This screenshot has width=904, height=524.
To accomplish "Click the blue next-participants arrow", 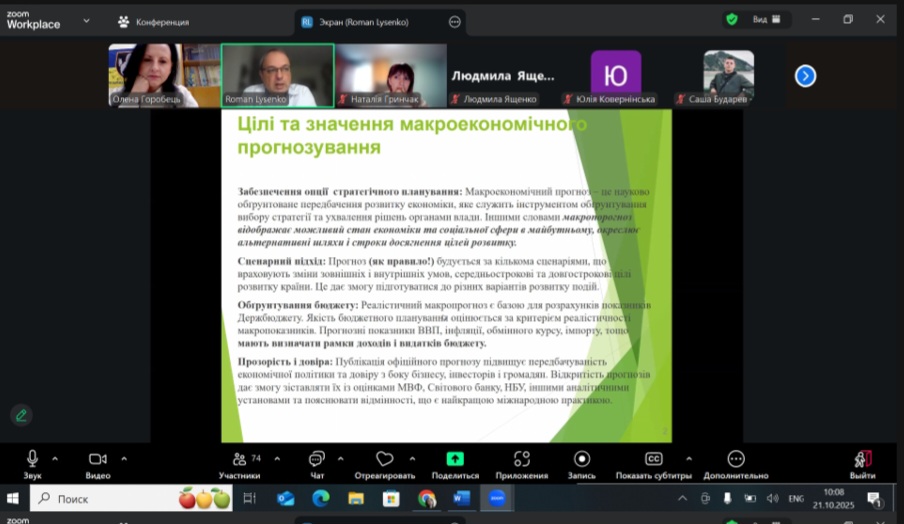I will [x=805, y=76].
